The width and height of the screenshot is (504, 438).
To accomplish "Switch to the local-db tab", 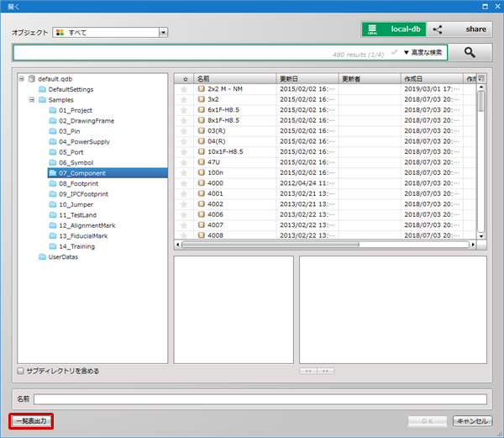I will coord(393,29).
